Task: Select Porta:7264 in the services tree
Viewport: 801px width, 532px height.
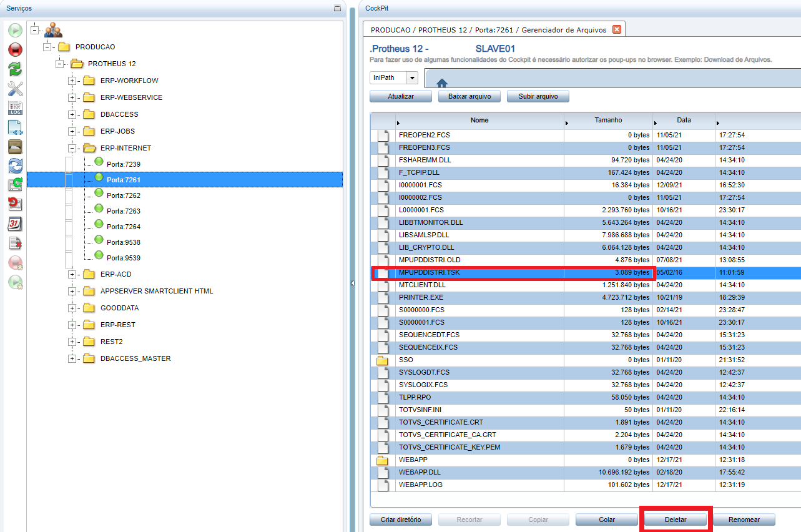Action: pos(124,227)
